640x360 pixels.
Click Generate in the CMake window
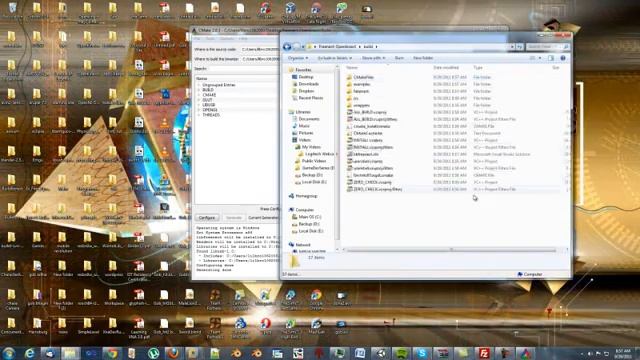point(234,218)
